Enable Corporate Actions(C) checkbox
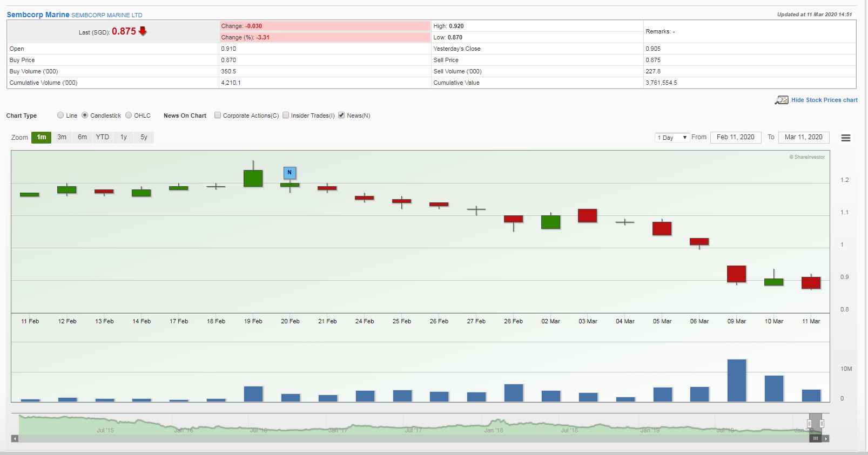This screenshot has width=868, height=455. point(218,116)
